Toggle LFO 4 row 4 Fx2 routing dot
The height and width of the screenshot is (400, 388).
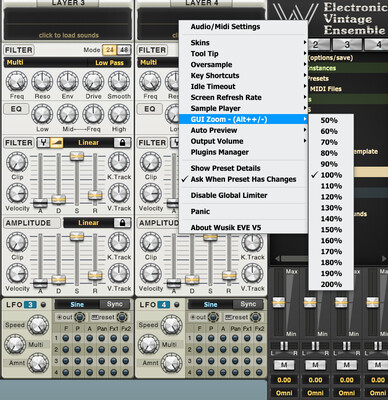click(x=259, y=372)
